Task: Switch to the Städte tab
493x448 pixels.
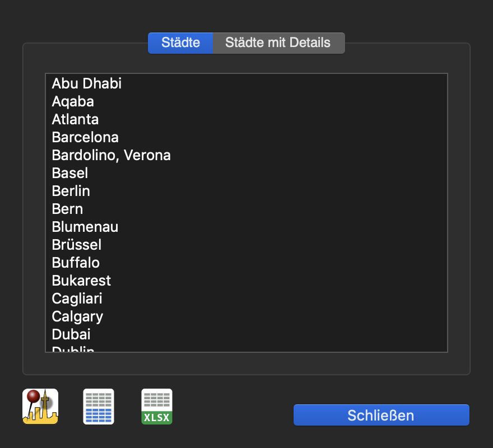Action: [180, 43]
